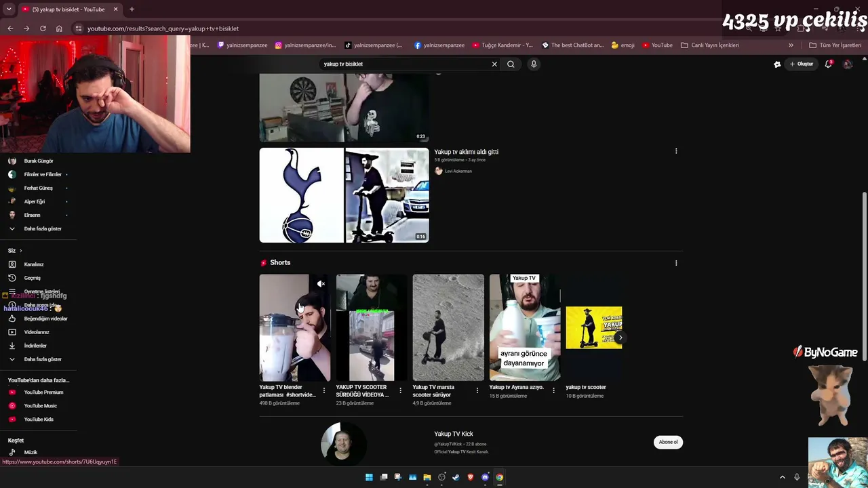
Task: Subscribe with the Abone ol button
Action: click(668, 442)
